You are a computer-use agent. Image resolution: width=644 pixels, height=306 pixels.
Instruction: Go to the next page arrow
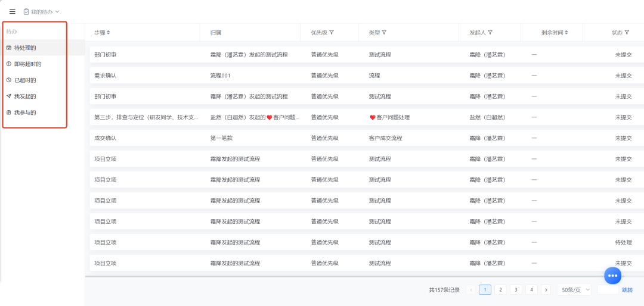[x=546, y=289]
